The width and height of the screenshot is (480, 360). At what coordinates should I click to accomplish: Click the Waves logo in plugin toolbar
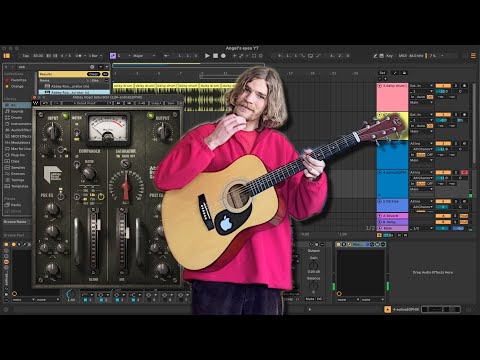coord(36,103)
